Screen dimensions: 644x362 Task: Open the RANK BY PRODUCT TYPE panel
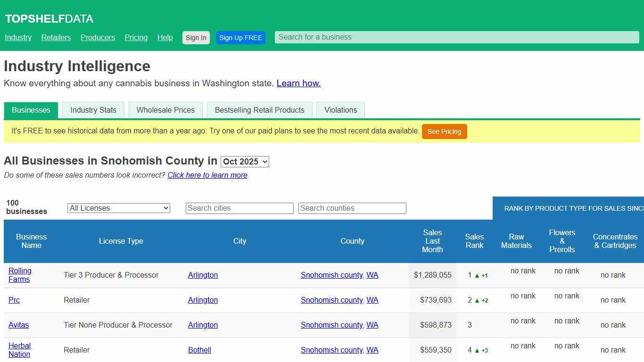point(572,208)
